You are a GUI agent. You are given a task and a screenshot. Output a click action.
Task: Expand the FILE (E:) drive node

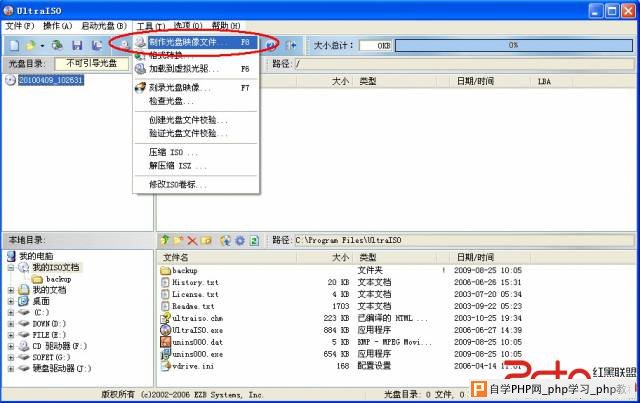coord(11,335)
